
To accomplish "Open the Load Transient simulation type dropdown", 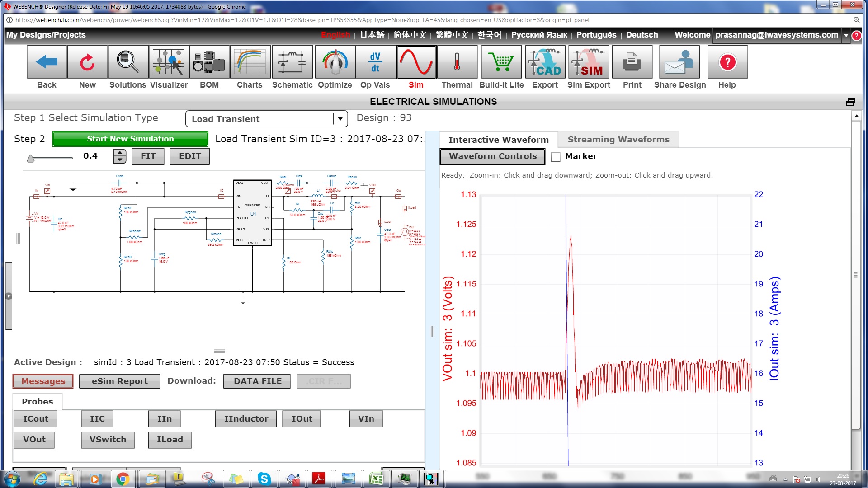I will pyautogui.click(x=340, y=118).
